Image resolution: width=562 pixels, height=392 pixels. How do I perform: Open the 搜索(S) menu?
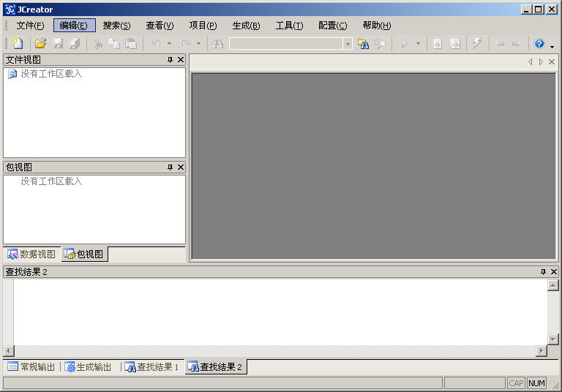pyautogui.click(x=117, y=26)
